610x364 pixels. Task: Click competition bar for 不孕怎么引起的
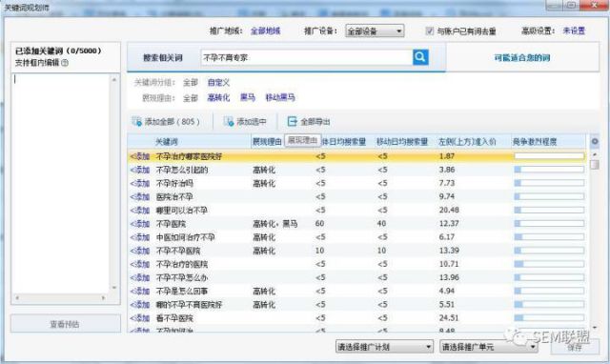pos(549,170)
